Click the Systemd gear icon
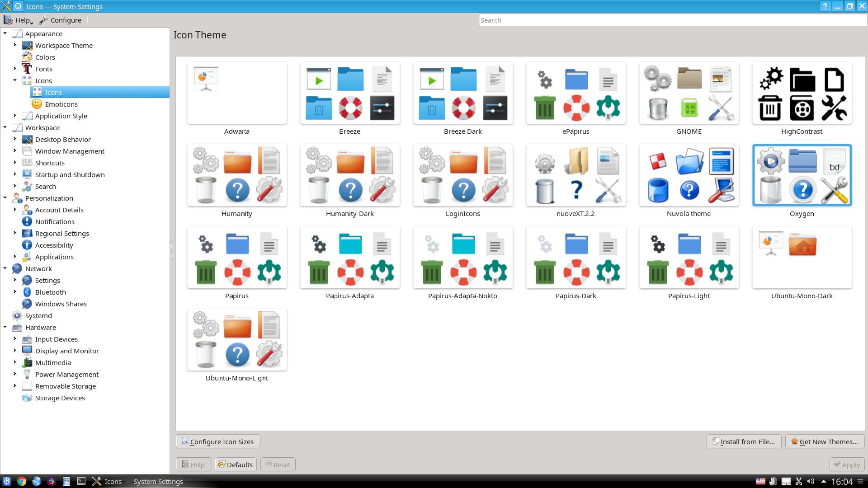Image resolution: width=868 pixels, height=488 pixels. [x=17, y=315]
